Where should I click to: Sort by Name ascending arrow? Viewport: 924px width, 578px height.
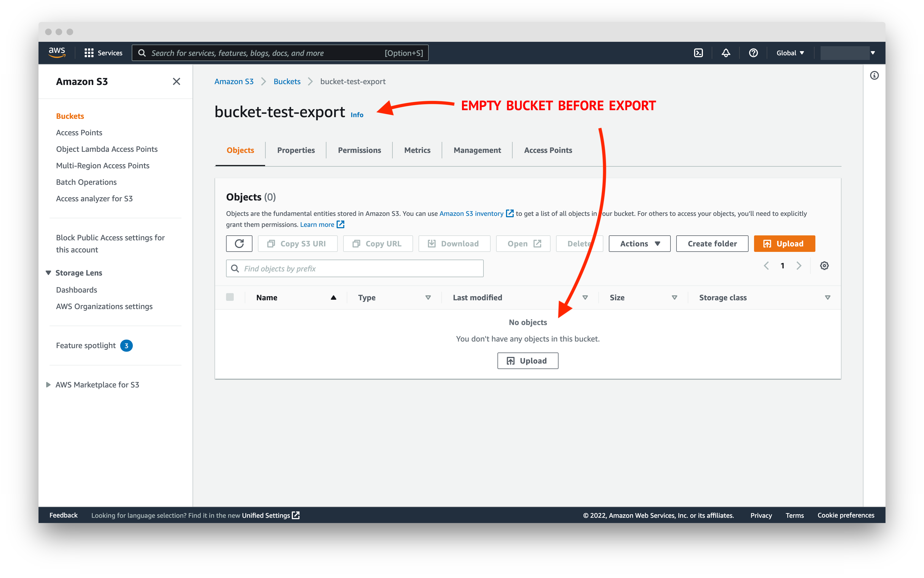(x=333, y=298)
